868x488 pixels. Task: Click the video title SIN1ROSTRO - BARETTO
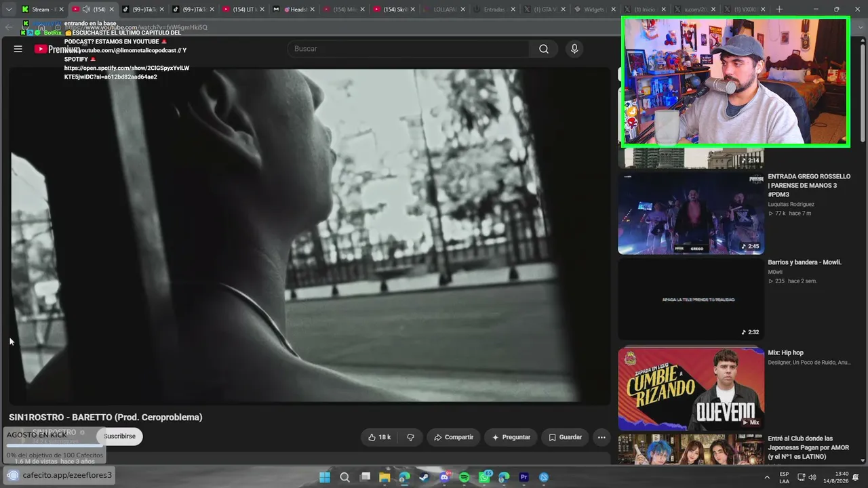(106, 418)
